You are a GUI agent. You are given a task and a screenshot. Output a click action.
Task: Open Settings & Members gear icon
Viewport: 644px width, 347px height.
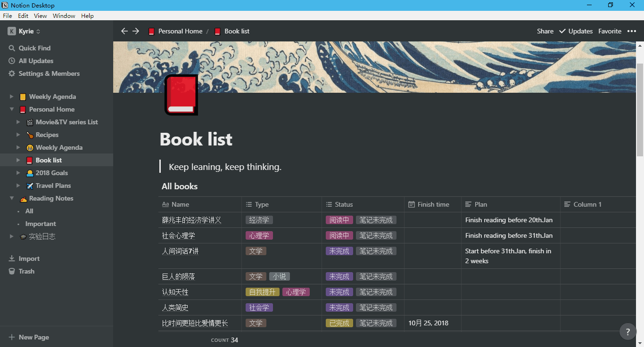pos(12,73)
